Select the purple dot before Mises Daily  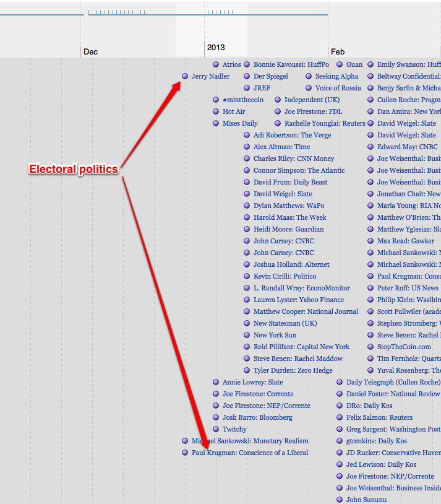216,124
